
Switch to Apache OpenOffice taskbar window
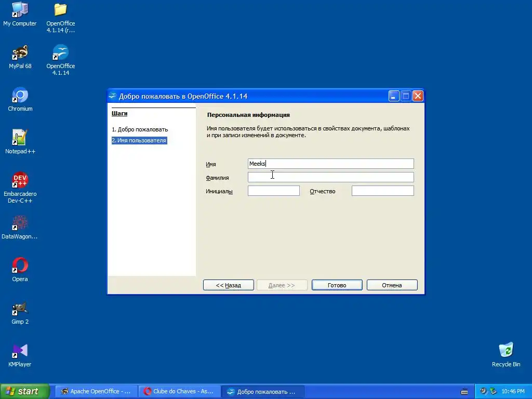(96, 391)
